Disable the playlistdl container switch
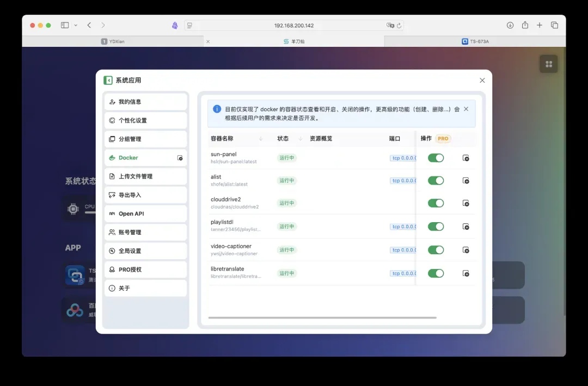This screenshot has height=386, width=588. coord(436,226)
